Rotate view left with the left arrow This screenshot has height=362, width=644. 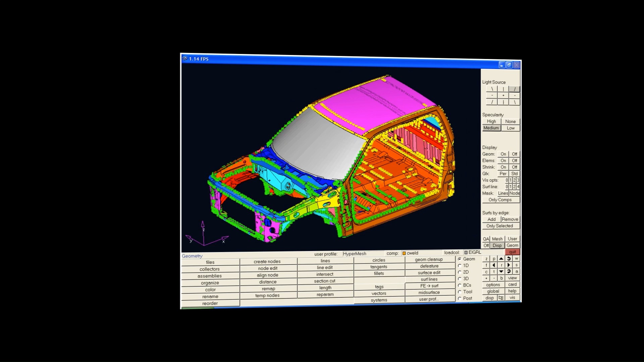coord(494,265)
